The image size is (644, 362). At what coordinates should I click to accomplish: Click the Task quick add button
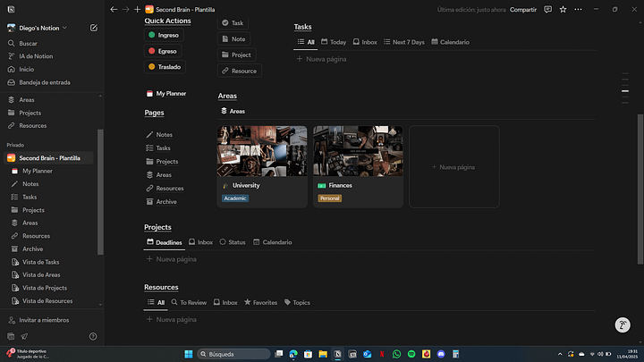pos(233,23)
